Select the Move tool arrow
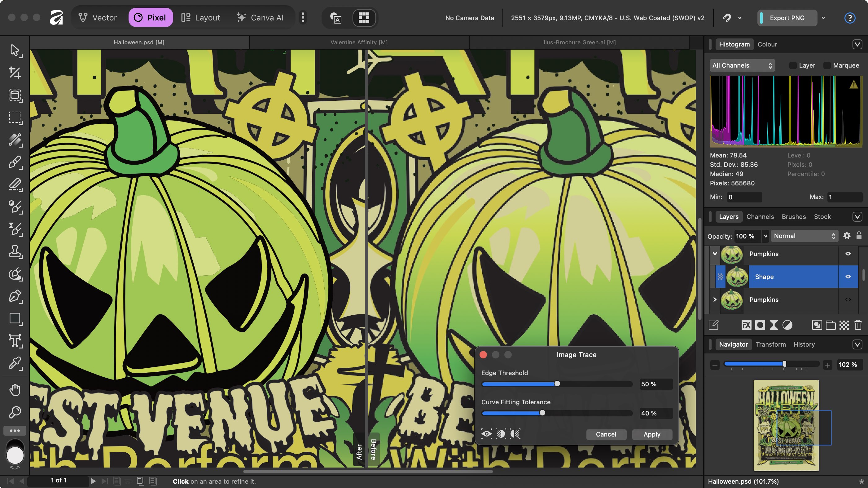The image size is (868, 488). point(15,50)
